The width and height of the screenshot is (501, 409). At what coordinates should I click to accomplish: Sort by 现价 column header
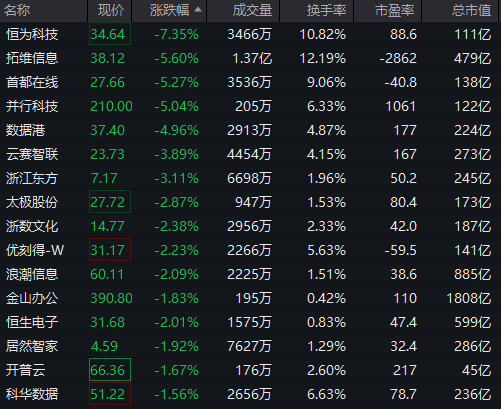coord(111,10)
